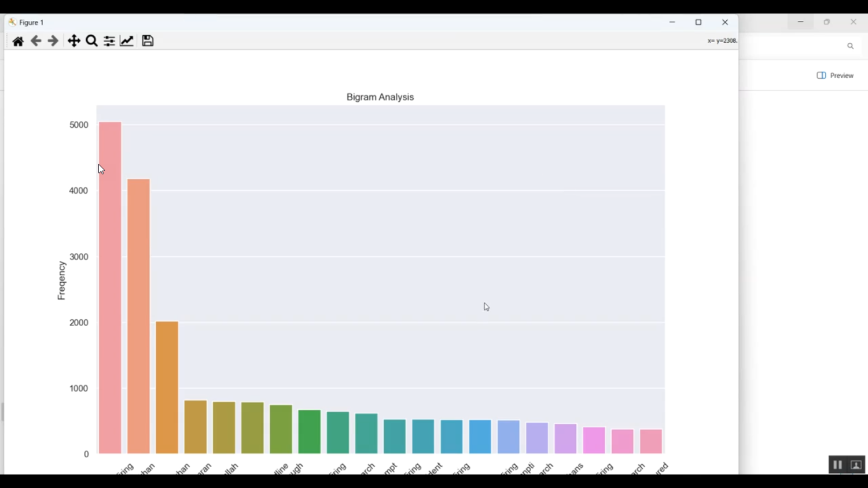Click the search icon in background window
This screenshot has width=868, height=488.
pos(850,46)
